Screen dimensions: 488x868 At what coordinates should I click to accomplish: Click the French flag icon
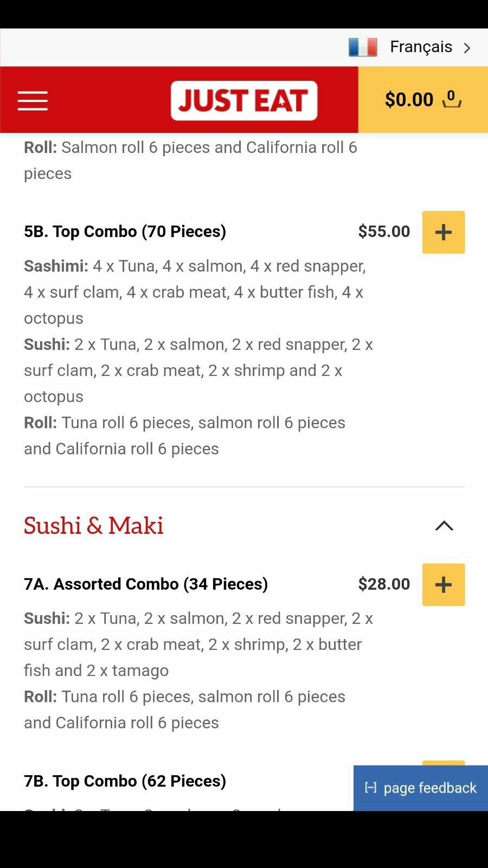[x=363, y=47]
